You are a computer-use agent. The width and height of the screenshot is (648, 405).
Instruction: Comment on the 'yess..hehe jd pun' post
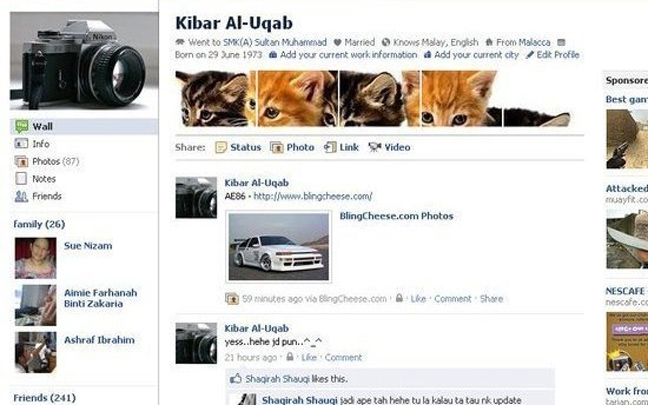point(343,357)
